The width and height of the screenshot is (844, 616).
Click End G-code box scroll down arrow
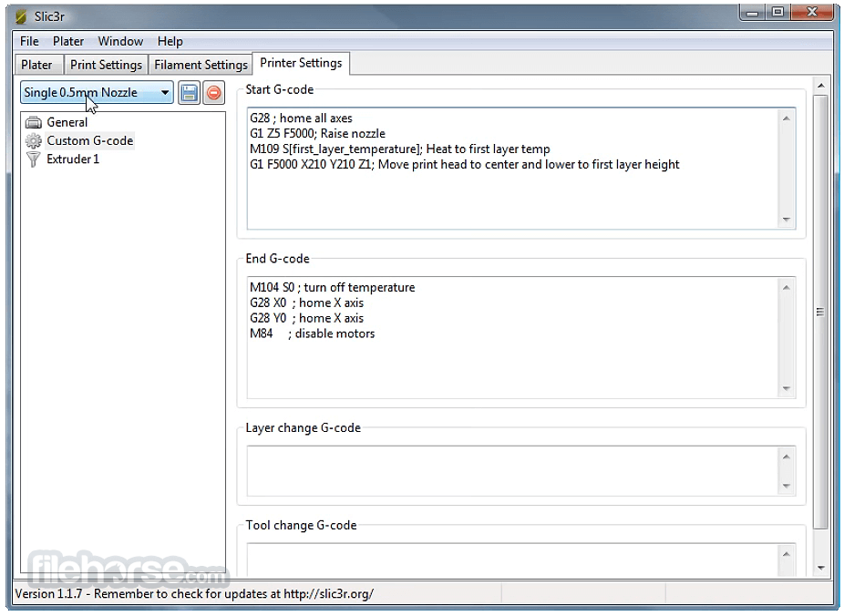[x=787, y=388]
